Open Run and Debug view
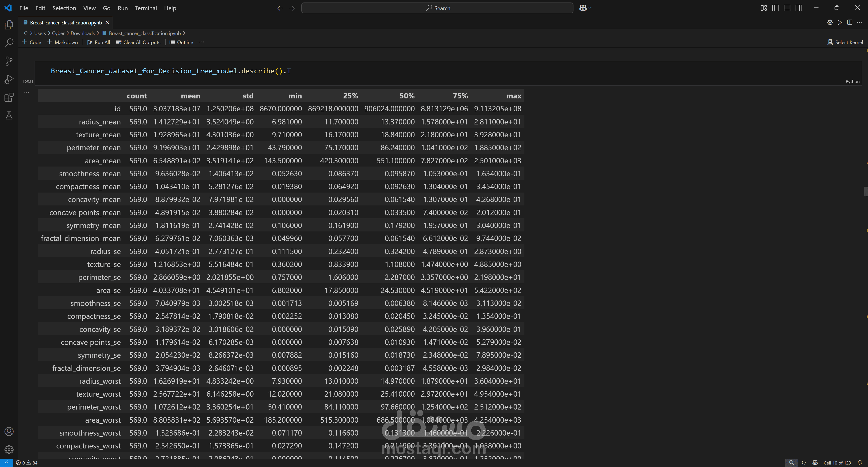 (x=9, y=79)
